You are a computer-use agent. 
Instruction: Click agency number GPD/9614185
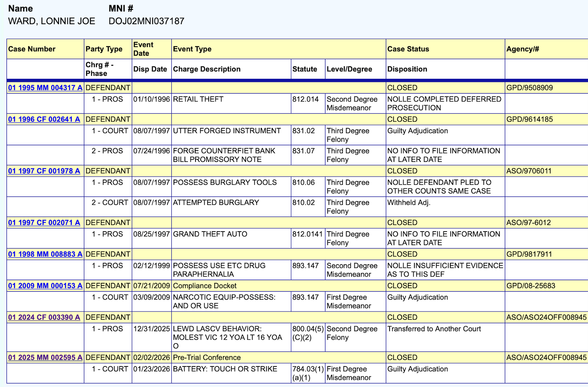click(x=530, y=119)
